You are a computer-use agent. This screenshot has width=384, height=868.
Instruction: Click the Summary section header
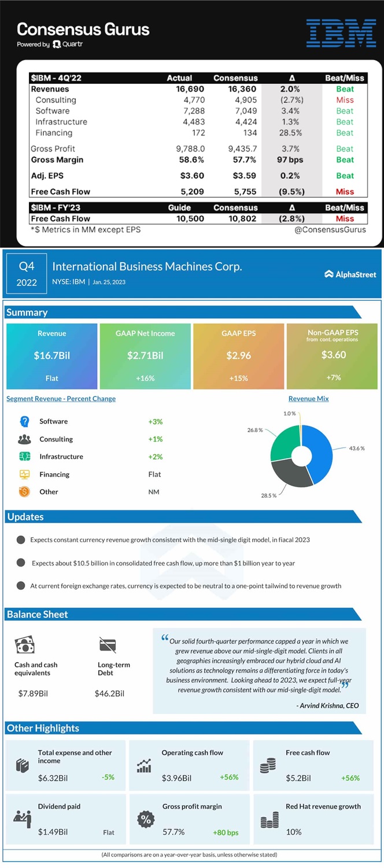pos(183,312)
